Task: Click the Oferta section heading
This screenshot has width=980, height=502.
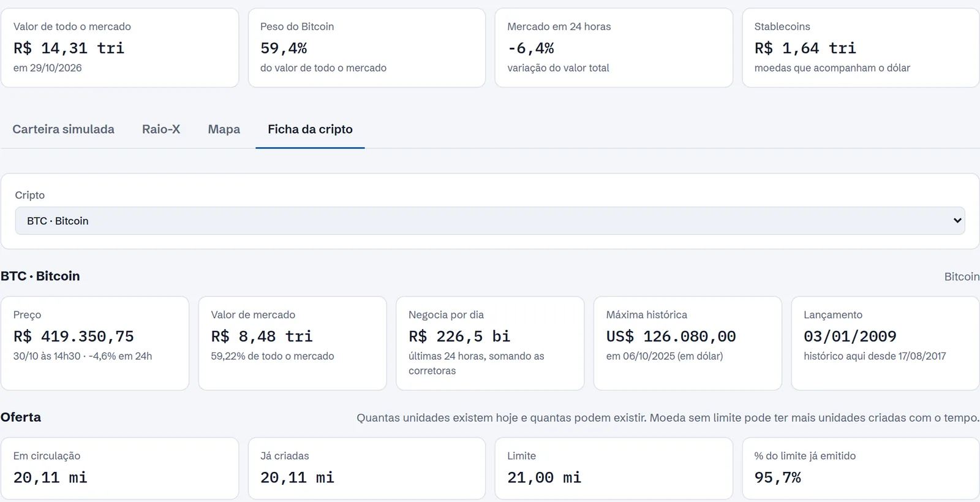Action: click(x=21, y=417)
